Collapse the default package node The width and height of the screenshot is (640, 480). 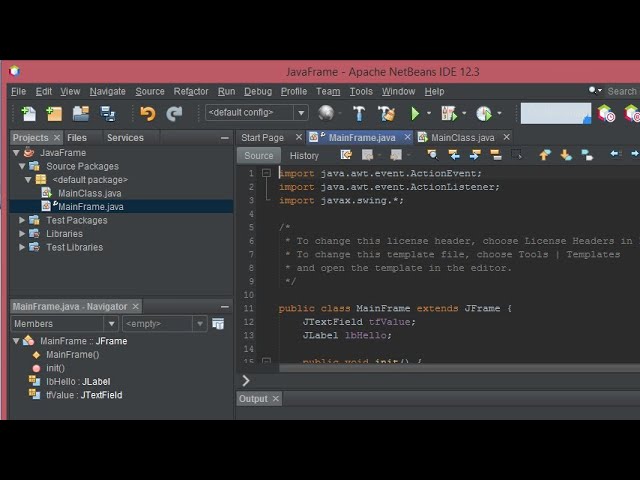coord(28,180)
